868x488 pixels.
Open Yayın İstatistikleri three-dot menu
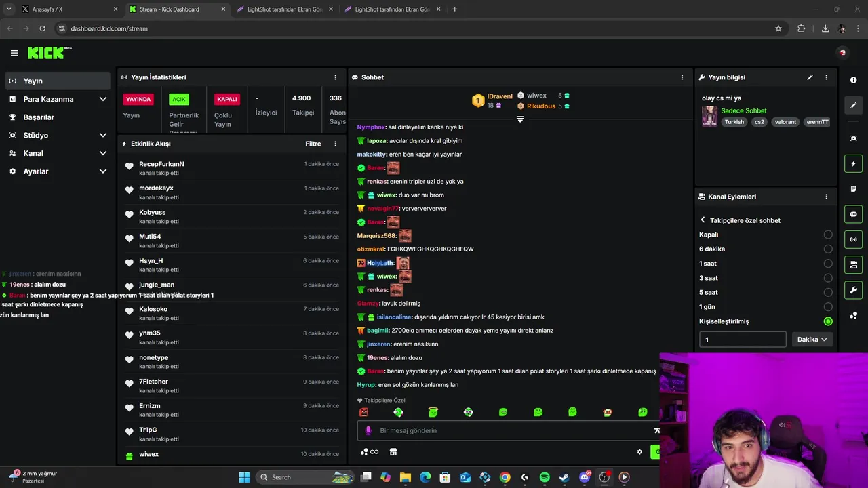coord(335,77)
